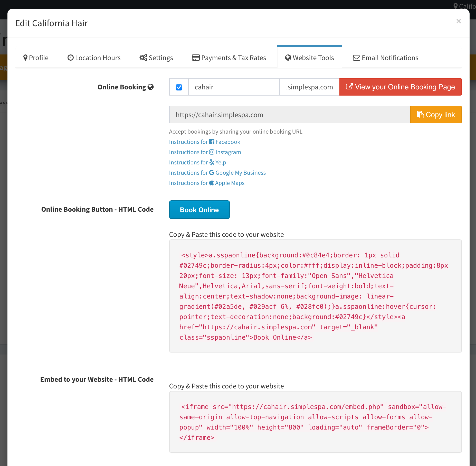Click the Instagram icon in instructions list
This screenshot has height=466, width=476.
click(212, 152)
